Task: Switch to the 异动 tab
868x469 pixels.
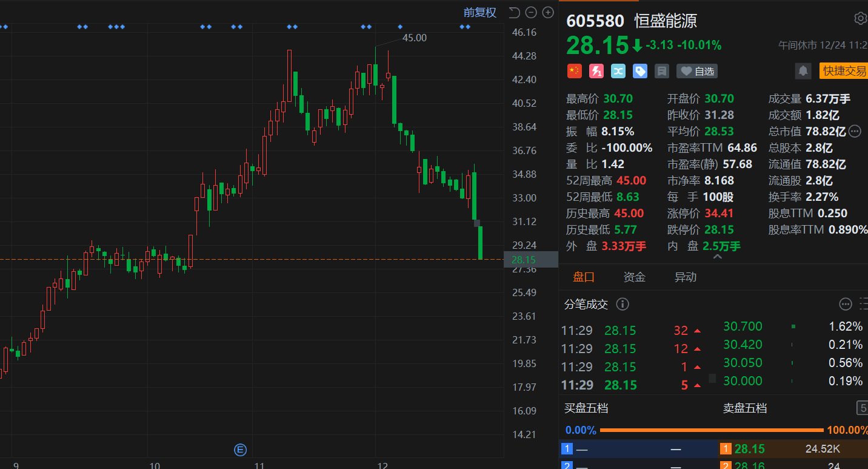Action: (x=686, y=277)
